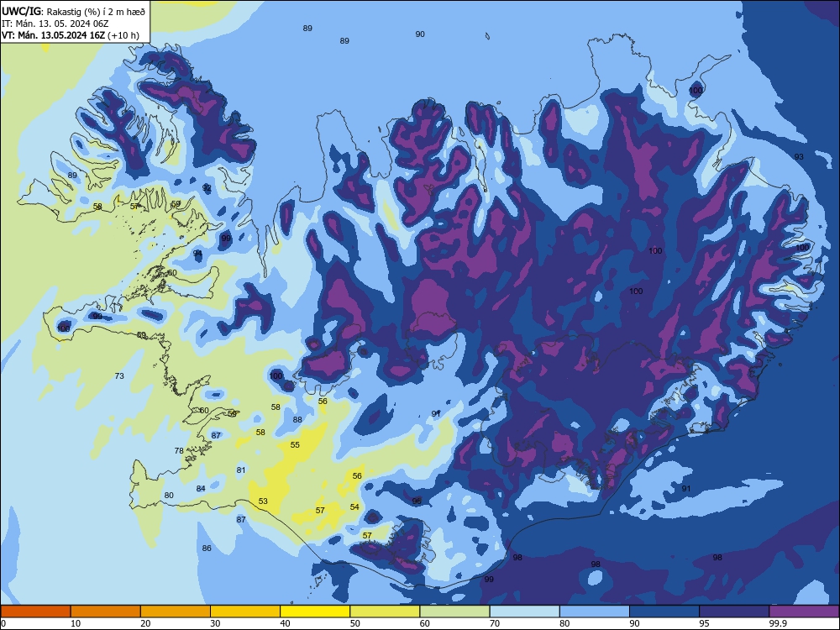
Task: Pick the 20–30 amber legend swatch
Action: click(176, 612)
